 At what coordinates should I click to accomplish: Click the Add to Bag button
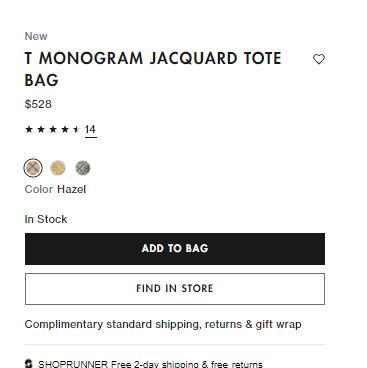[x=175, y=249]
